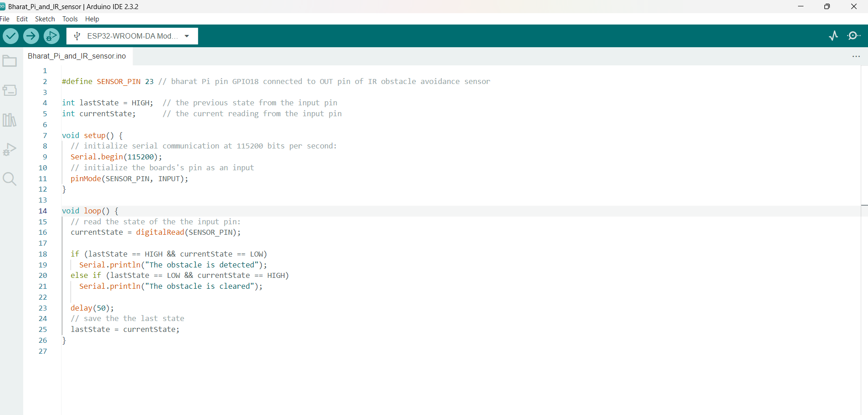The width and height of the screenshot is (868, 415).
Task: Click the 'else if (lastState == LOW' line
Action: (180, 276)
